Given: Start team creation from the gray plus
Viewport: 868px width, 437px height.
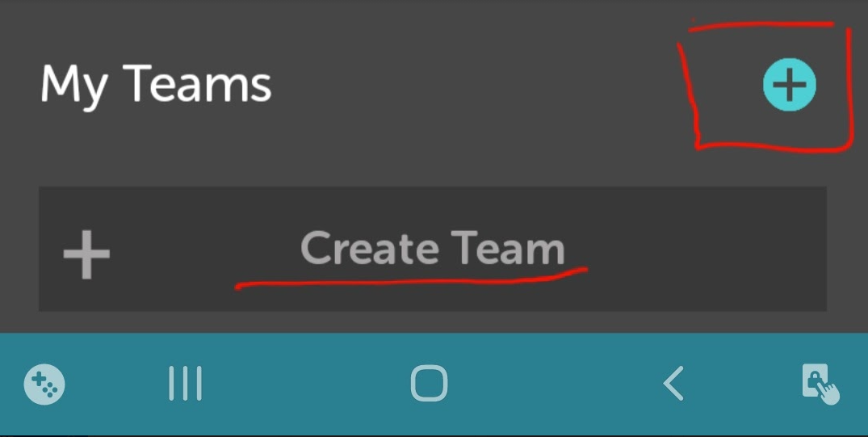Looking at the screenshot, I should [86, 254].
